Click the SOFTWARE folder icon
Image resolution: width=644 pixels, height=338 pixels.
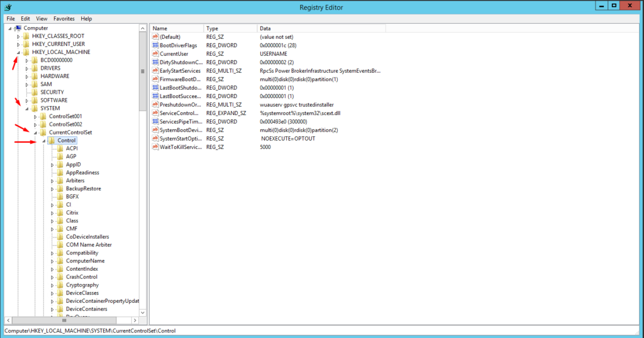[35, 100]
